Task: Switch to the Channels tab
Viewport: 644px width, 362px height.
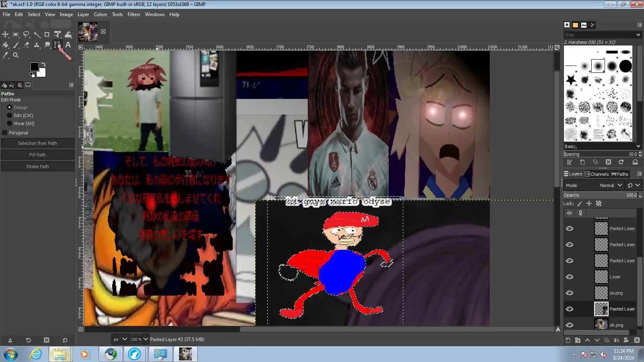Action: coord(597,174)
